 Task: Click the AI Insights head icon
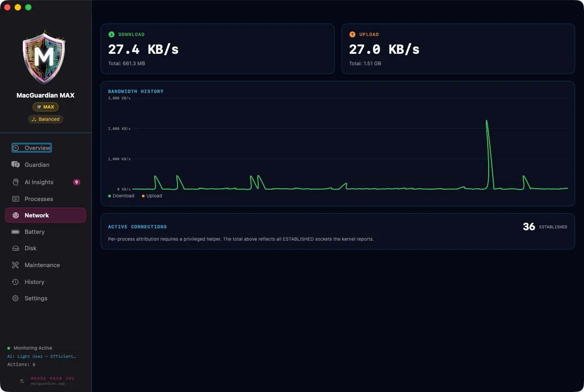click(x=16, y=182)
